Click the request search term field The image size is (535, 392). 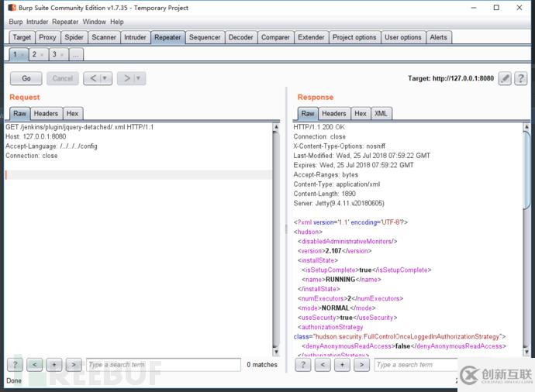point(164,365)
